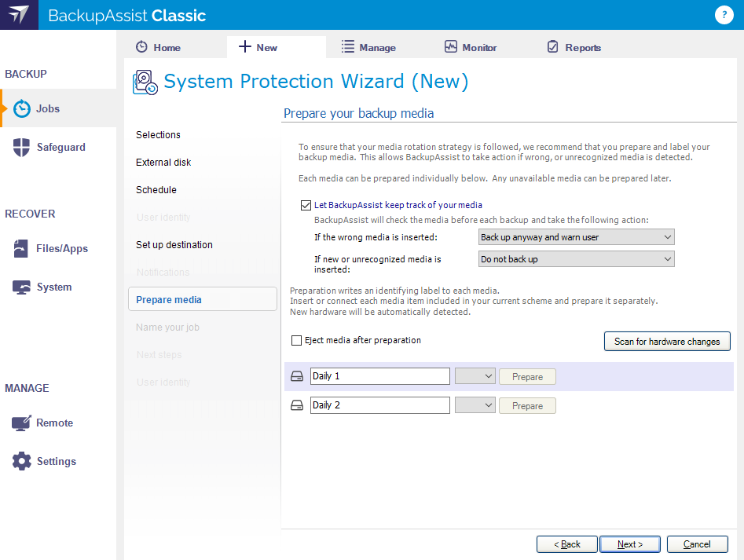The image size is (744, 560).
Task: Click the Next button
Action: tap(629, 544)
